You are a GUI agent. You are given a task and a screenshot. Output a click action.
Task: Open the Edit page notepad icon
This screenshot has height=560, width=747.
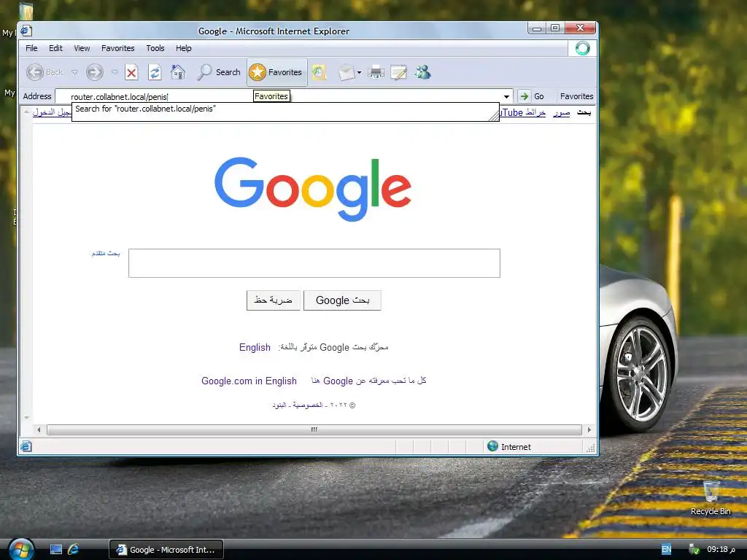[x=399, y=72]
